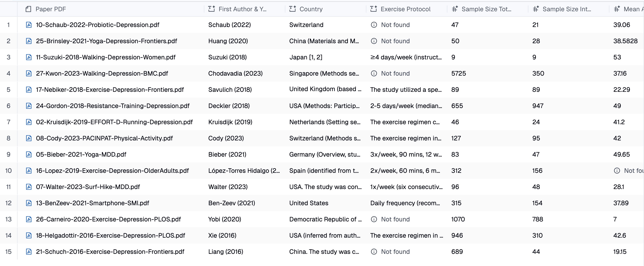Click the number icon in Sample Size Total header
Image resolution: width=644 pixels, height=266 pixels.
[455, 9]
